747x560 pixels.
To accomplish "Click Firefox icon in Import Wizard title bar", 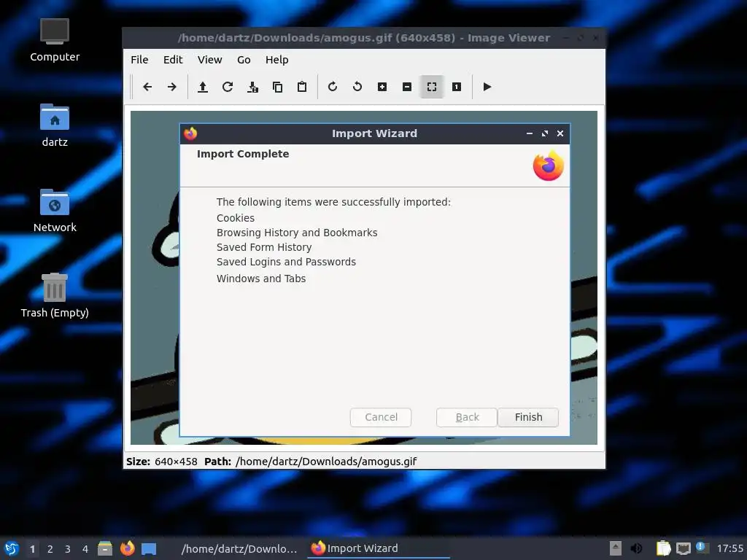I will [190, 133].
